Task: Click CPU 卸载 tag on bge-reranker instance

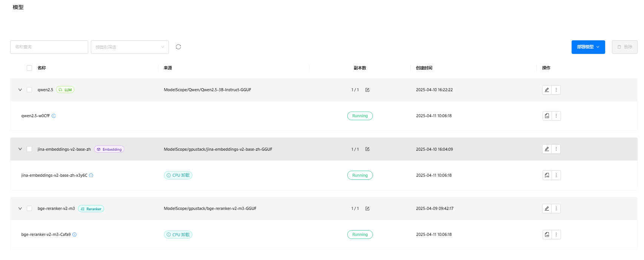Action: (178, 234)
